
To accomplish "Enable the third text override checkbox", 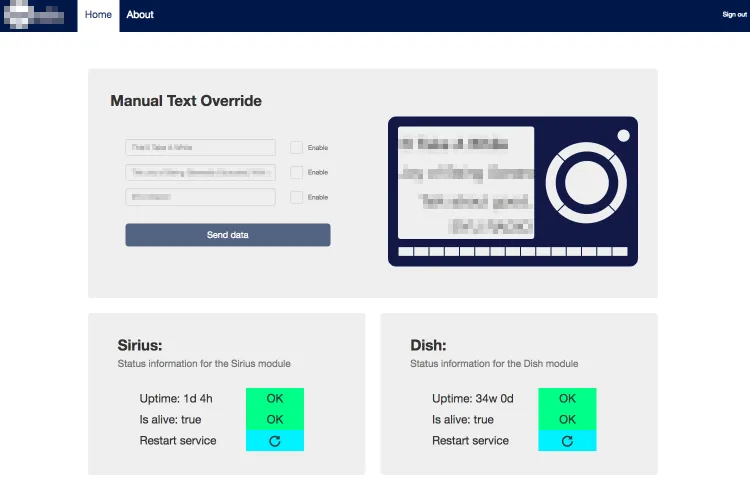I will 296,197.
